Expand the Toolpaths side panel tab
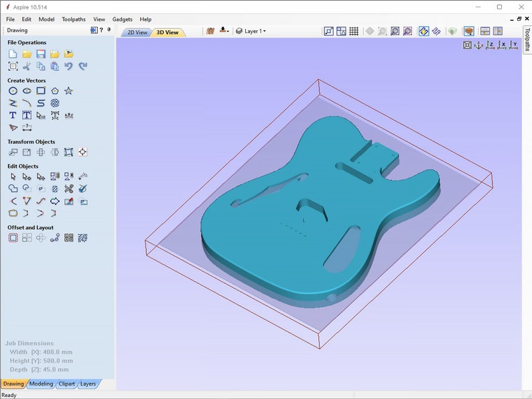 tap(527, 40)
